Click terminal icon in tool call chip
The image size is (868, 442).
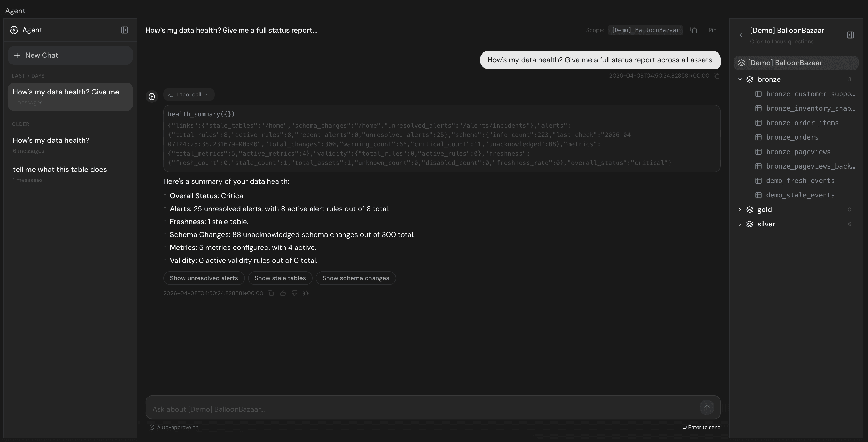click(170, 95)
